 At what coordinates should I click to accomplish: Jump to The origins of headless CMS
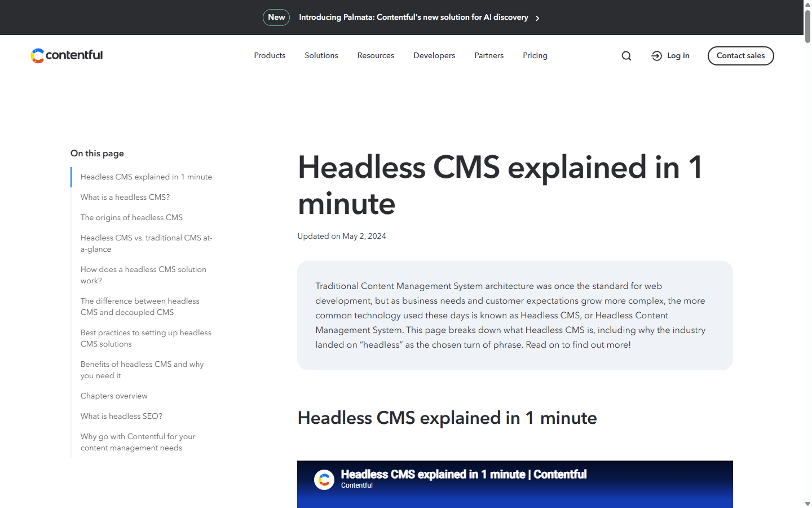[x=131, y=217]
